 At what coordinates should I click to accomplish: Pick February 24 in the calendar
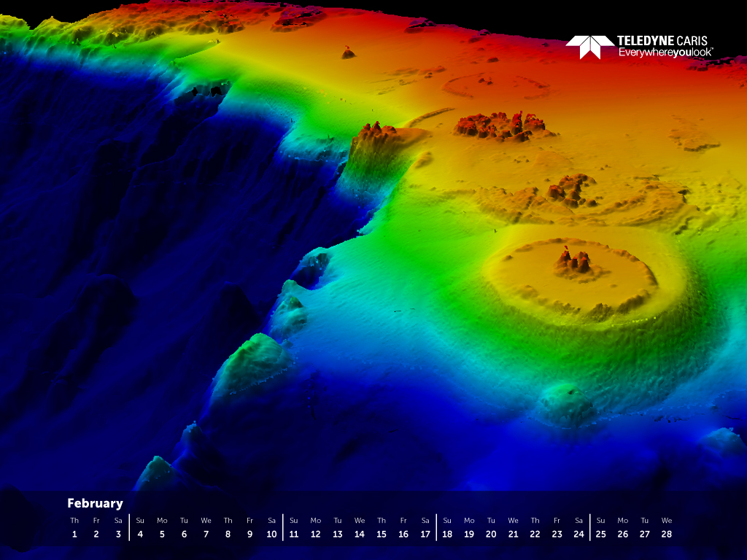(578, 534)
